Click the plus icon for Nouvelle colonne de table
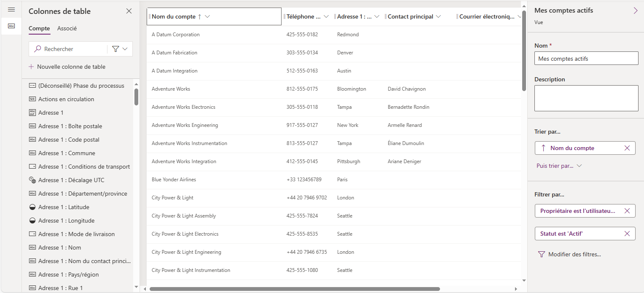This screenshot has width=644, height=293. pos(31,67)
